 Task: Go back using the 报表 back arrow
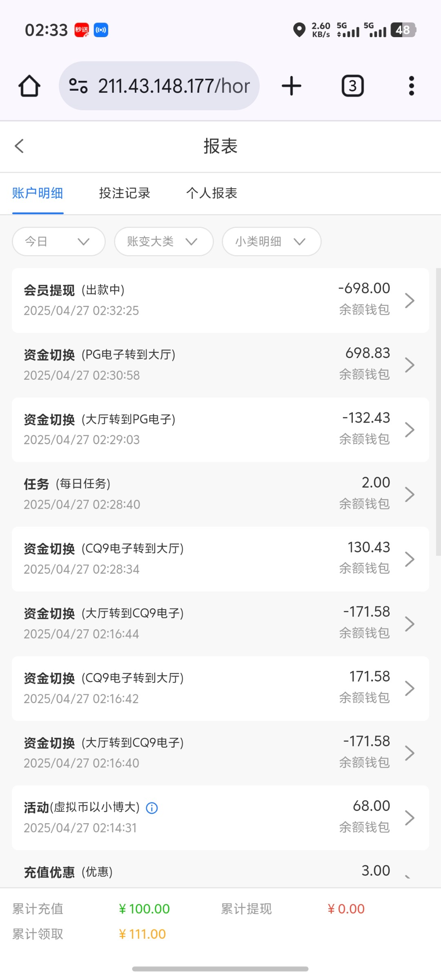click(19, 146)
